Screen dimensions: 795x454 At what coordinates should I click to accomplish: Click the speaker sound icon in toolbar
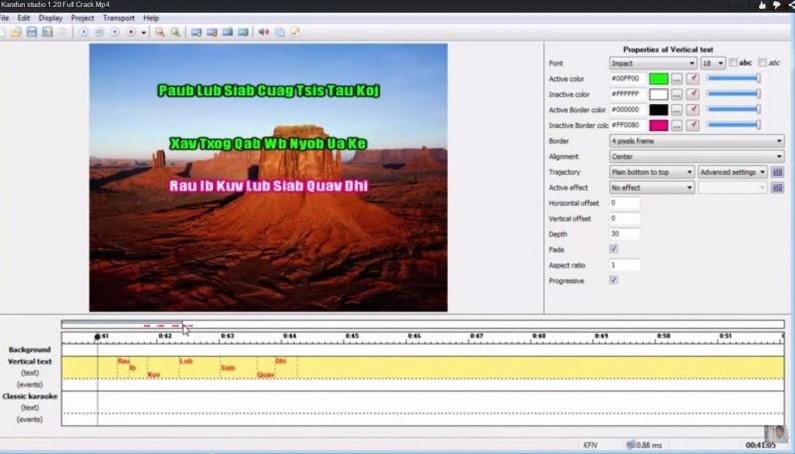[x=264, y=32]
